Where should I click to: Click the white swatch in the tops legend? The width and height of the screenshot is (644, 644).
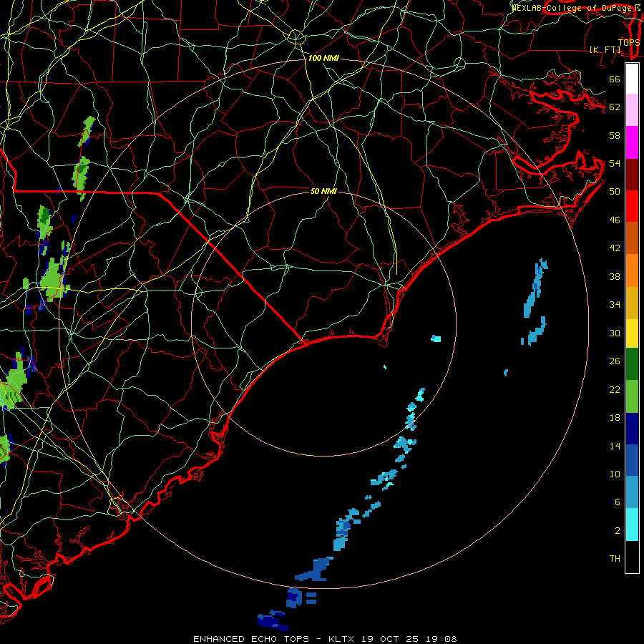632,79
